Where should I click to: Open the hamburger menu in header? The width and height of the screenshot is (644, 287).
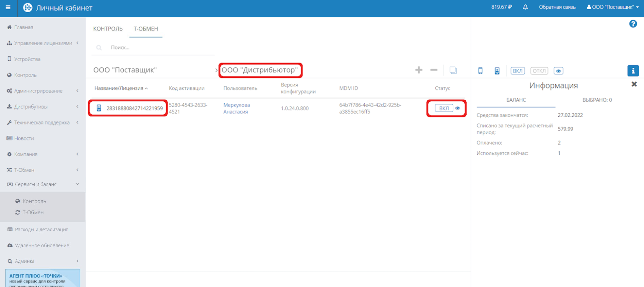pyautogui.click(x=8, y=7)
